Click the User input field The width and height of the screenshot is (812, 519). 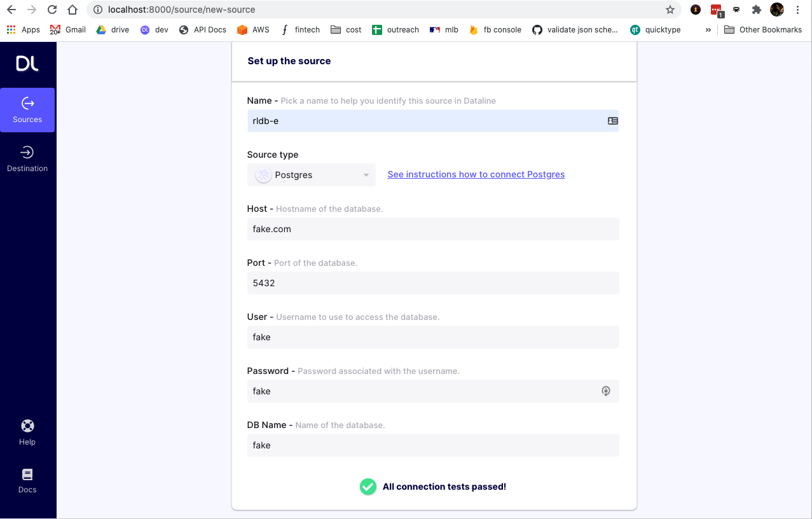(433, 337)
